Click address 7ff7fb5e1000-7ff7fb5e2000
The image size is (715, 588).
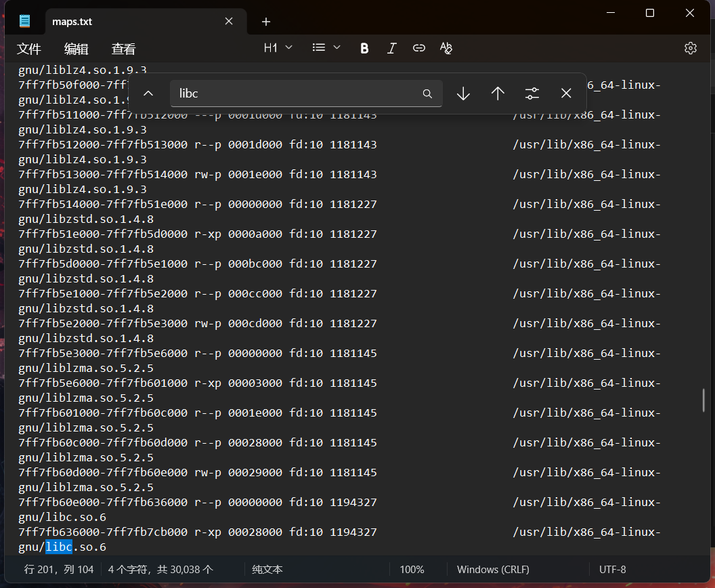(103, 293)
